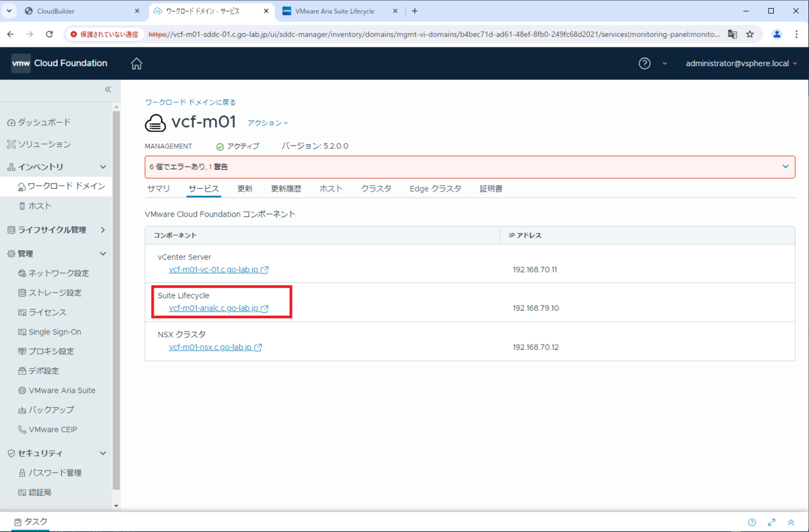Follow the ワークロード ドメインに戻る link

click(190, 102)
